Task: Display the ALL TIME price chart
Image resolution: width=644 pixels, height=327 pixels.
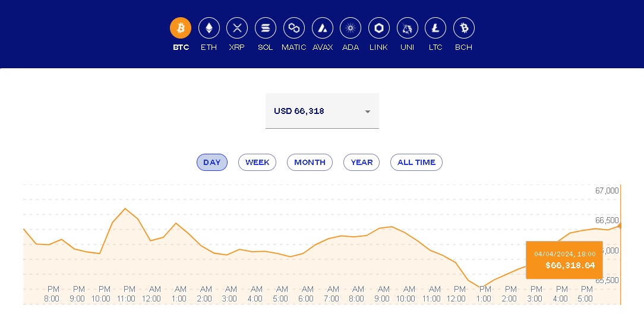Action: [416, 162]
